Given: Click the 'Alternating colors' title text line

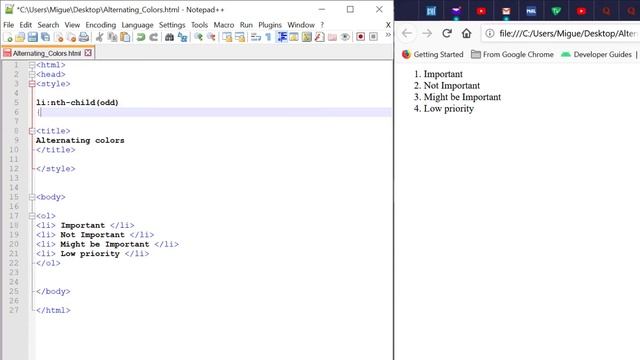Looking at the screenshot, I should click(80, 140).
